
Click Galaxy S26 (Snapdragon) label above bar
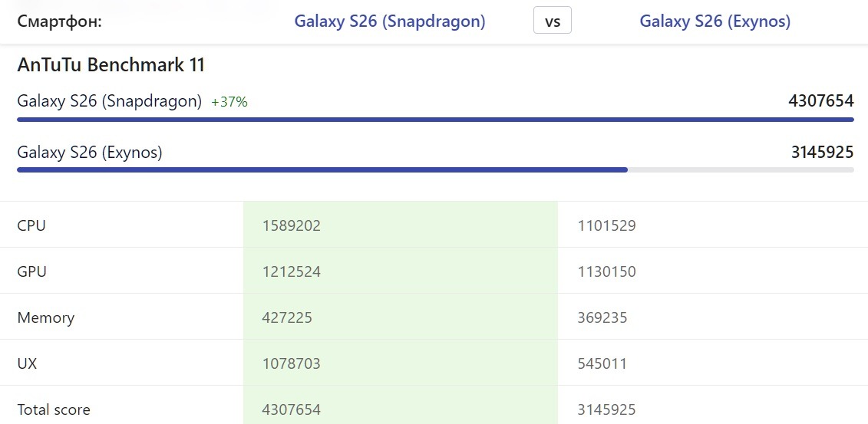click(x=110, y=102)
